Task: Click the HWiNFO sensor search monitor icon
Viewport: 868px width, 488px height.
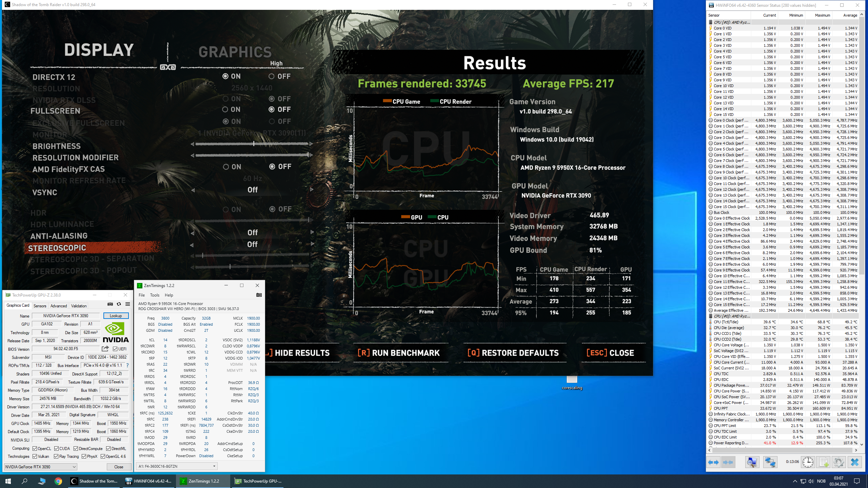Action: [752, 462]
